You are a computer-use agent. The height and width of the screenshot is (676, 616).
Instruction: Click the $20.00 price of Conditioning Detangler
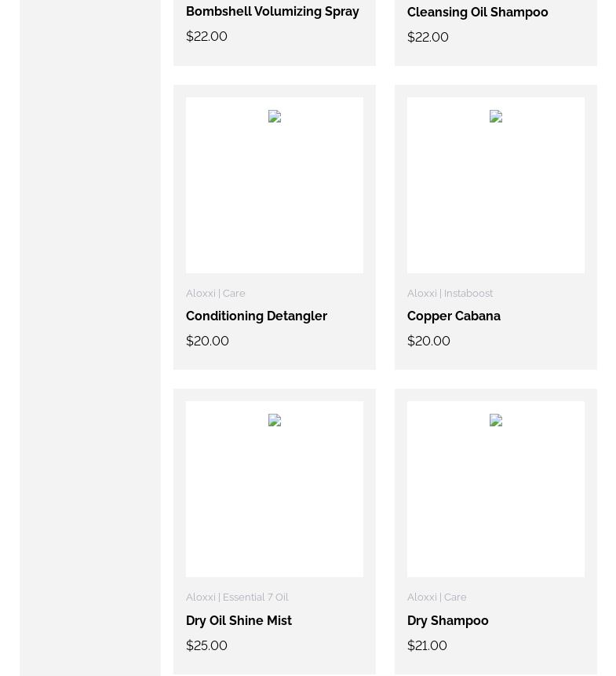(207, 341)
